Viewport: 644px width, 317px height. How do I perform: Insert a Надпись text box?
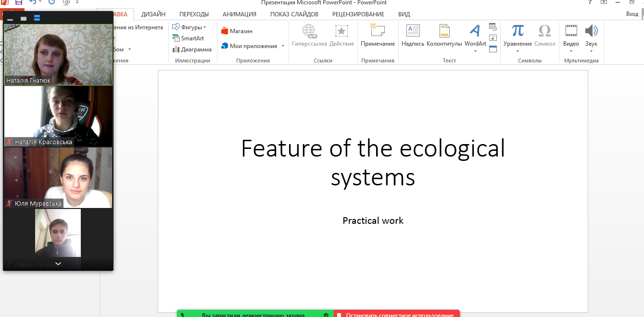point(413,36)
